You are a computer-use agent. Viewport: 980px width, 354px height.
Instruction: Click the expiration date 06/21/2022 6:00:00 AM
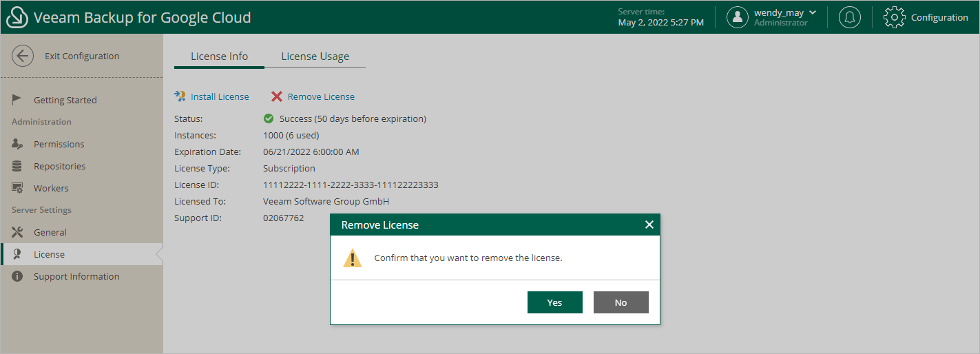click(311, 152)
